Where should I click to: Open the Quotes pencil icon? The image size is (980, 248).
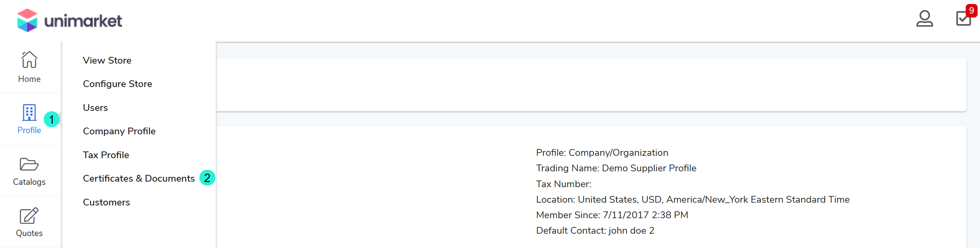point(29,216)
